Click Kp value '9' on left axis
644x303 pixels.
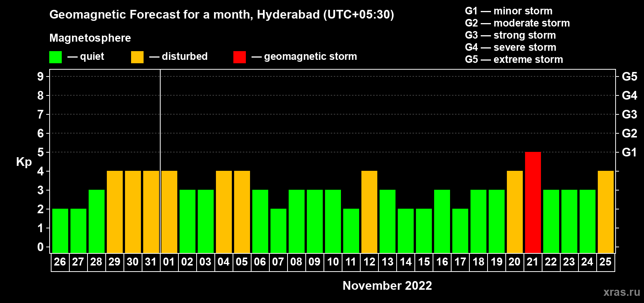40,77
